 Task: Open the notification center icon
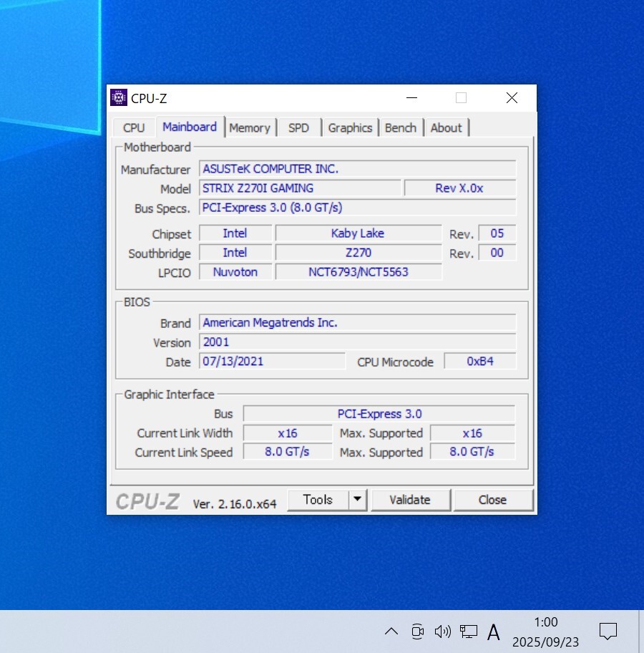[608, 631]
